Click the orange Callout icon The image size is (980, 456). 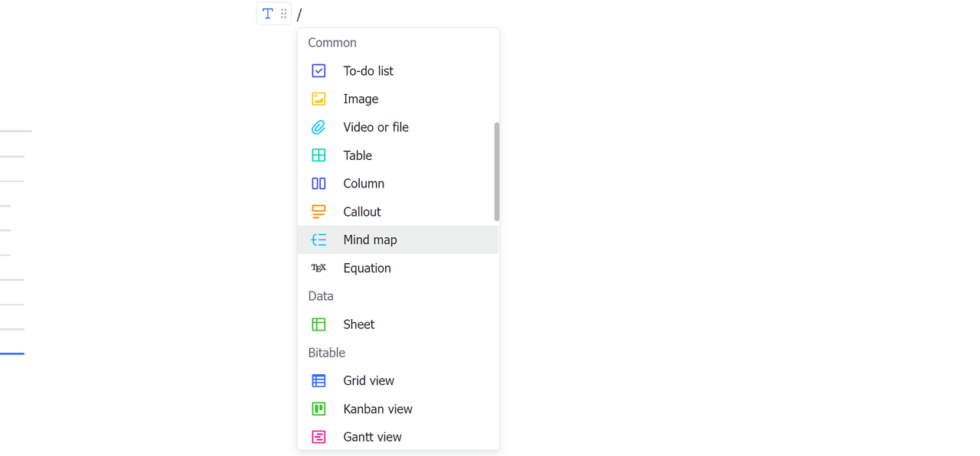(318, 212)
